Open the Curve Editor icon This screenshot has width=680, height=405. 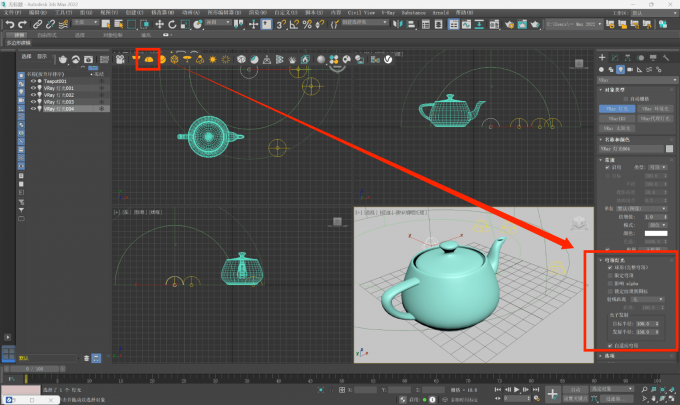[466, 24]
